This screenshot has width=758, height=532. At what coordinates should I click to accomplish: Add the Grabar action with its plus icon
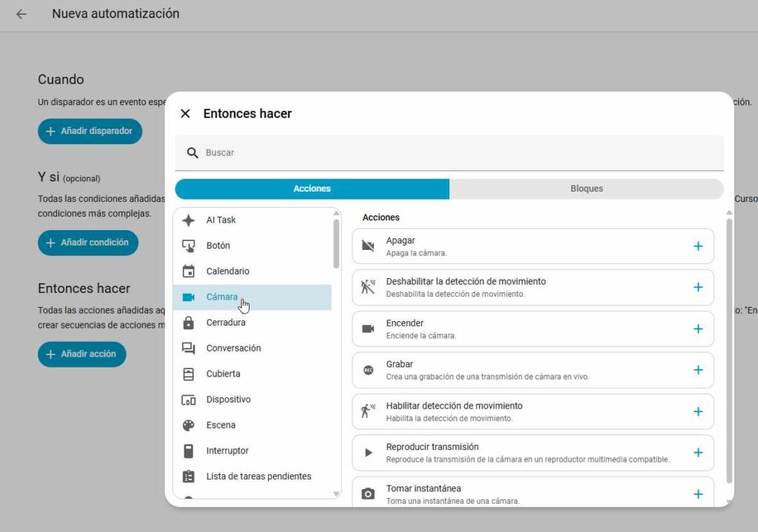click(x=697, y=370)
